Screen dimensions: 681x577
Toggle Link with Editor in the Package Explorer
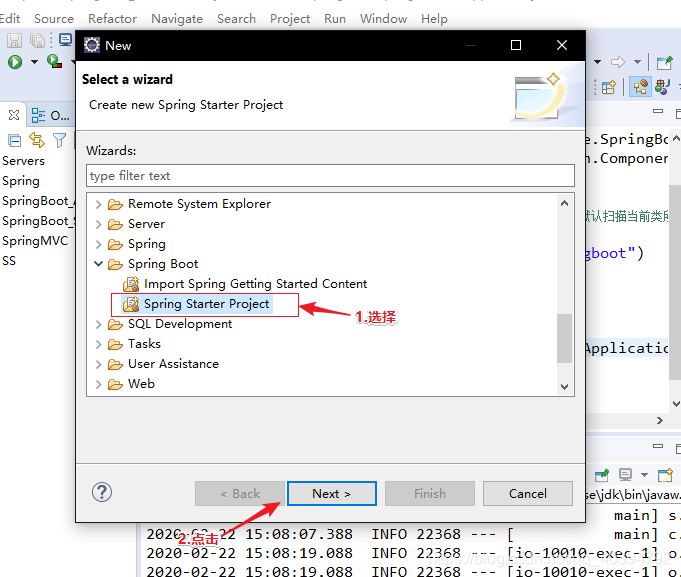click(x=36, y=140)
